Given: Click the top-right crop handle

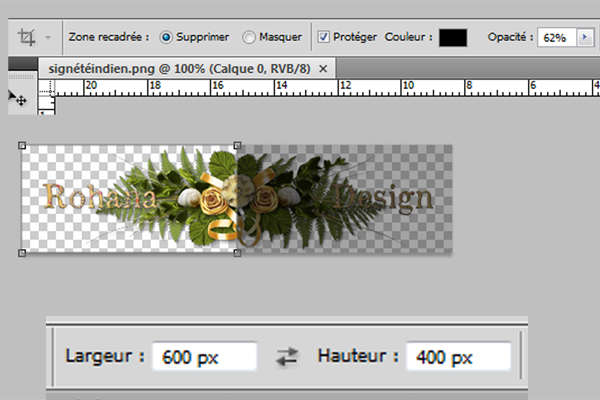Looking at the screenshot, I should click(x=237, y=145).
